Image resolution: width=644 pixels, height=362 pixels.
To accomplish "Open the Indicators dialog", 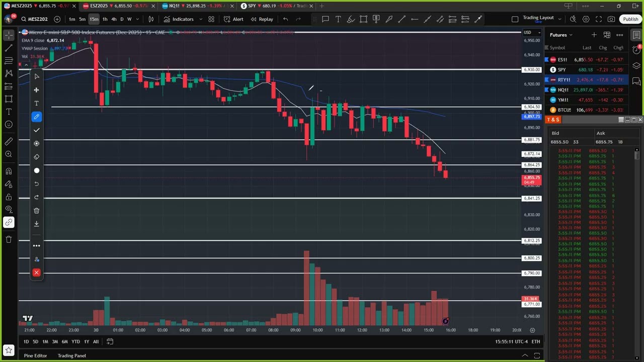I will pyautogui.click(x=178, y=19).
